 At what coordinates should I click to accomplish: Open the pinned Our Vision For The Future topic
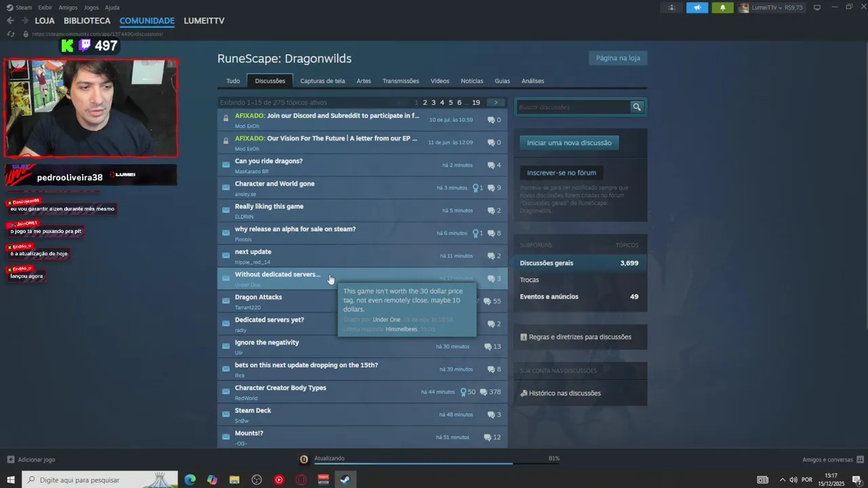click(x=362, y=142)
